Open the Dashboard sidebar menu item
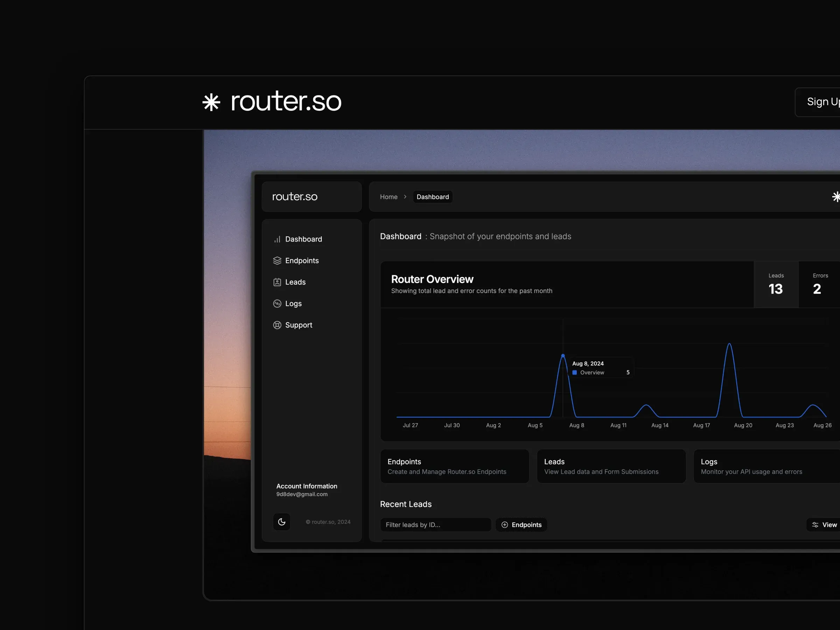840x630 pixels. [x=303, y=239]
